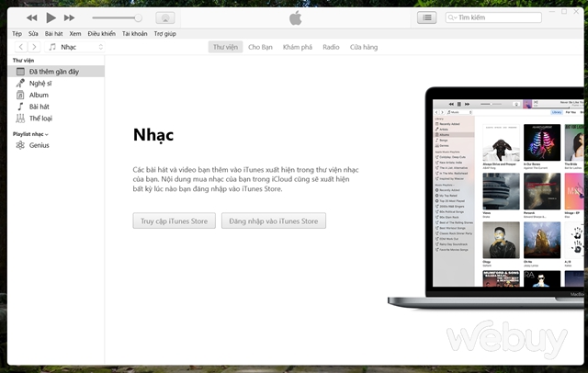Select Thể loại in the sidebar
This screenshot has height=373, width=588.
click(40, 119)
